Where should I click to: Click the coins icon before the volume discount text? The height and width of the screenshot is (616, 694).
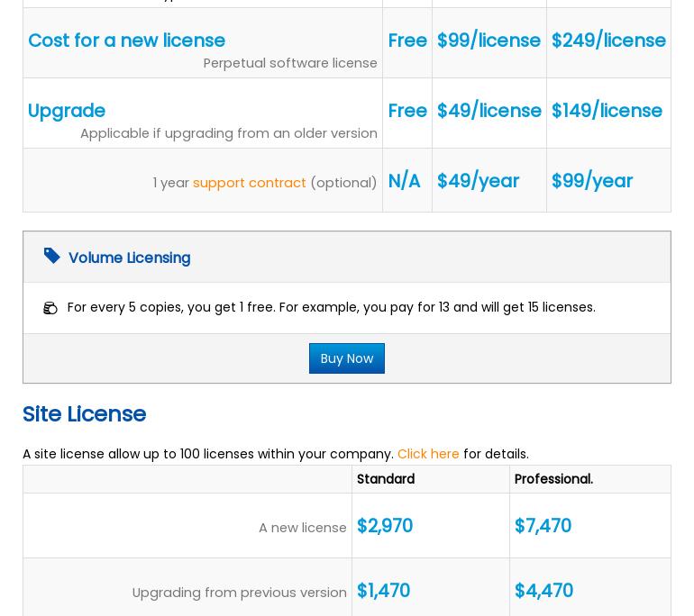(50, 308)
